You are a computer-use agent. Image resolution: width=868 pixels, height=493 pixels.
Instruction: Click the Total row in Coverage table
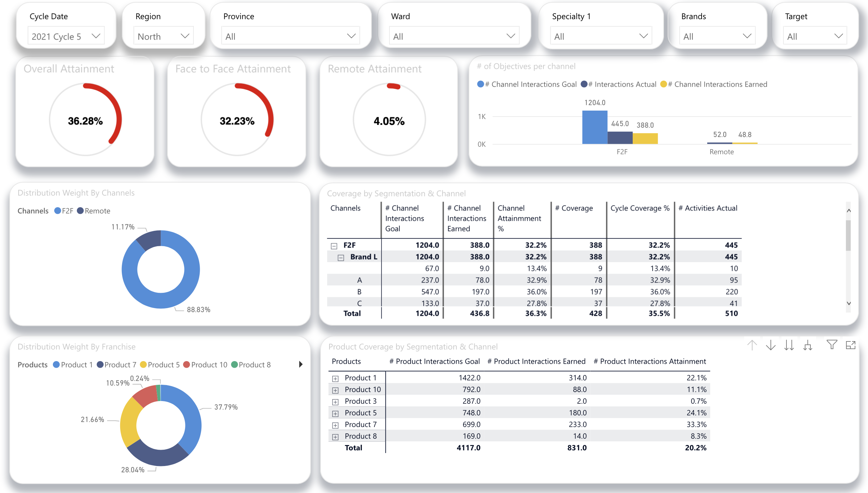point(352,313)
